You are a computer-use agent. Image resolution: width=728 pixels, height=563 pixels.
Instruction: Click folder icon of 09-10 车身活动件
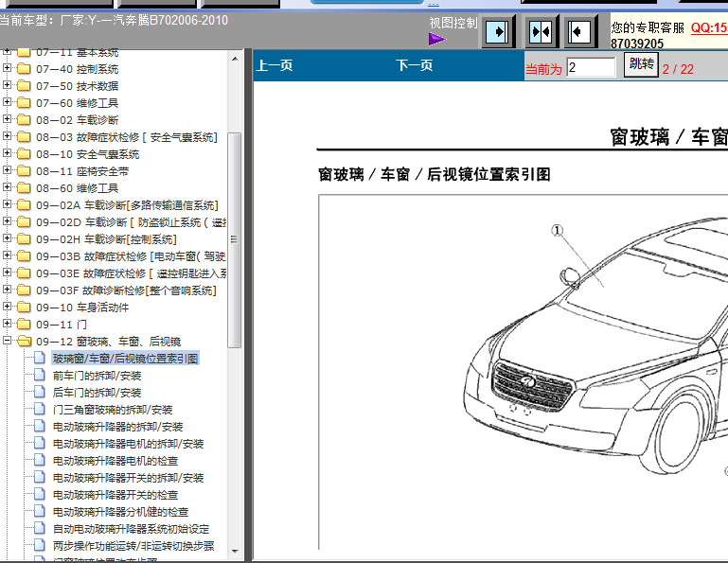pyautogui.click(x=24, y=308)
